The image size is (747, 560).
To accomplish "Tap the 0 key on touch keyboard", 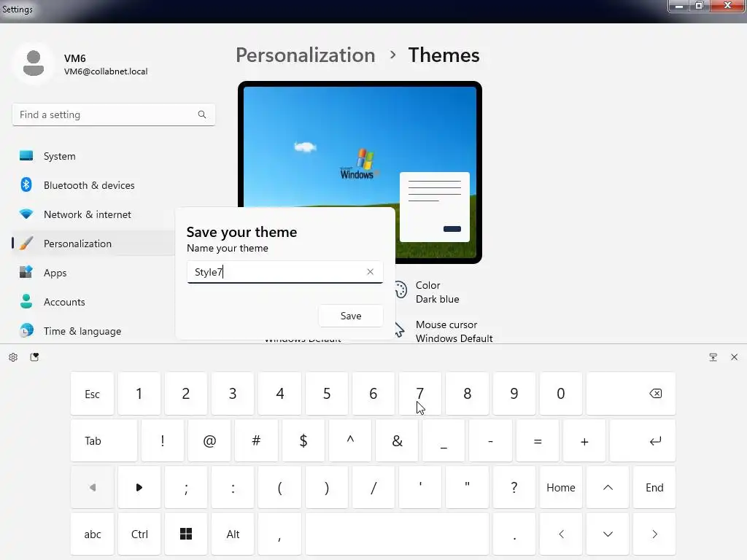I will [x=561, y=394].
